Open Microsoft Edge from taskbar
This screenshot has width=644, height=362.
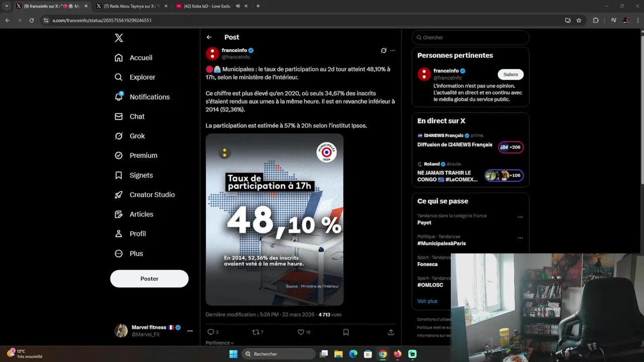pyautogui.click(x=353, y=354)
